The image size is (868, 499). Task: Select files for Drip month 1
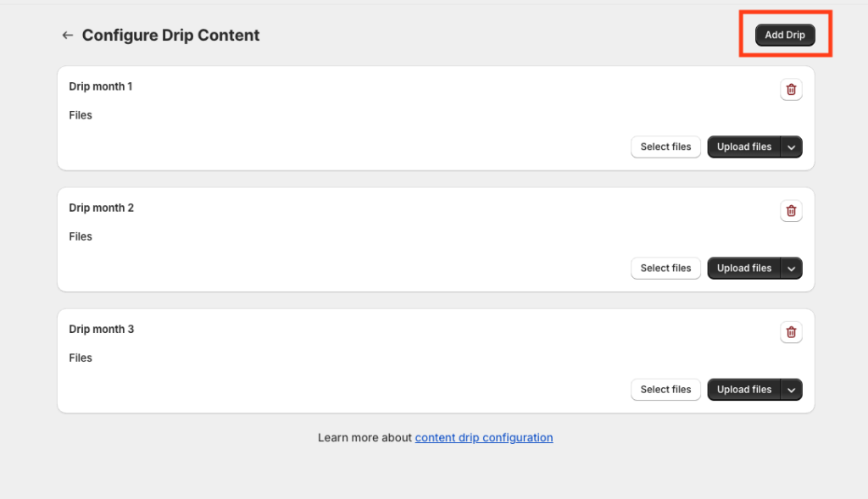click(665, 147)
